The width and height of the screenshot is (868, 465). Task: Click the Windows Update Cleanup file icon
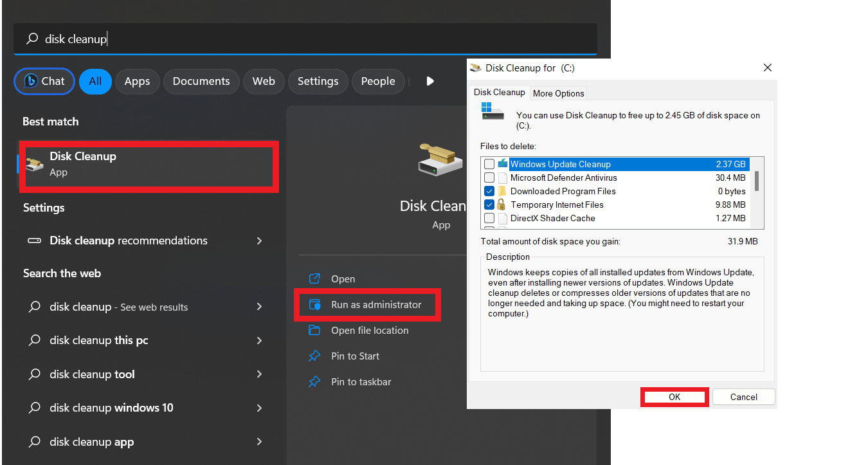[x=503, y=164]
